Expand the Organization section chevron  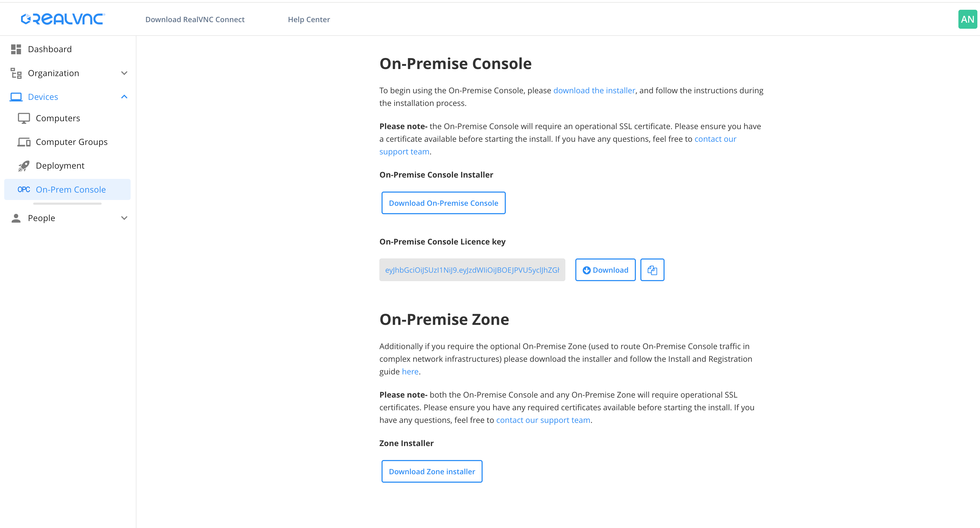point(124,73)
